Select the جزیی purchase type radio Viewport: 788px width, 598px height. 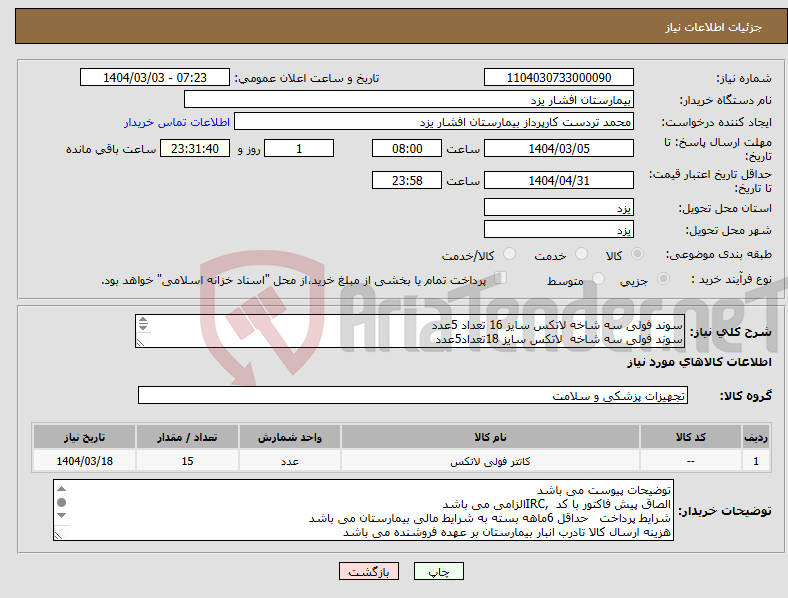pos(663,278)
